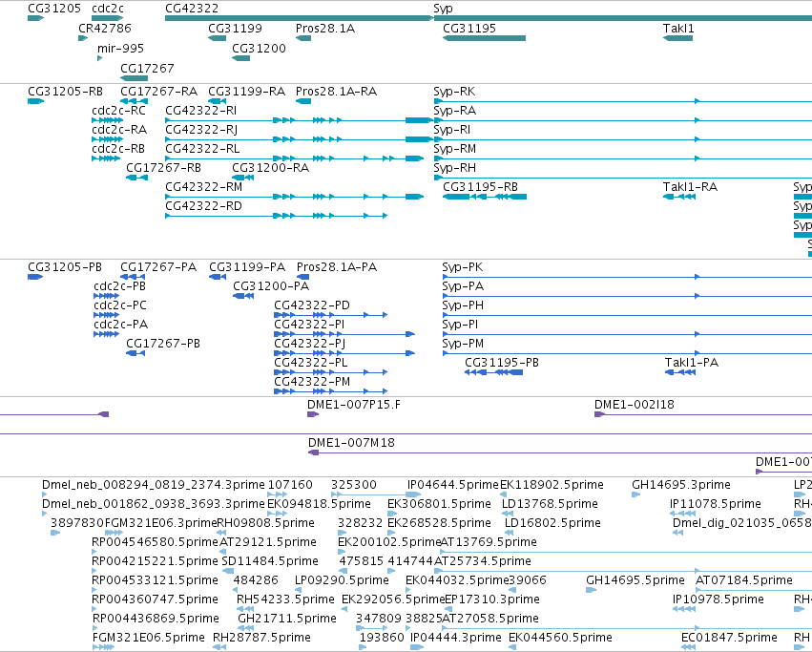Click the CG42322-PD protein label
Screen dimensions: 812x652
tap(312, 305)
